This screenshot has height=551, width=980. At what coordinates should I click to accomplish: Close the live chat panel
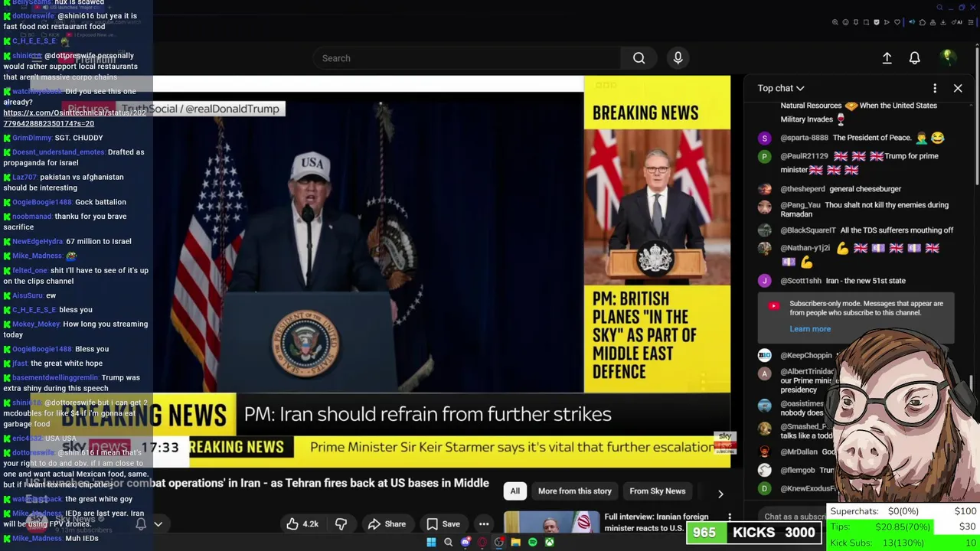click(x=958, y=88)
